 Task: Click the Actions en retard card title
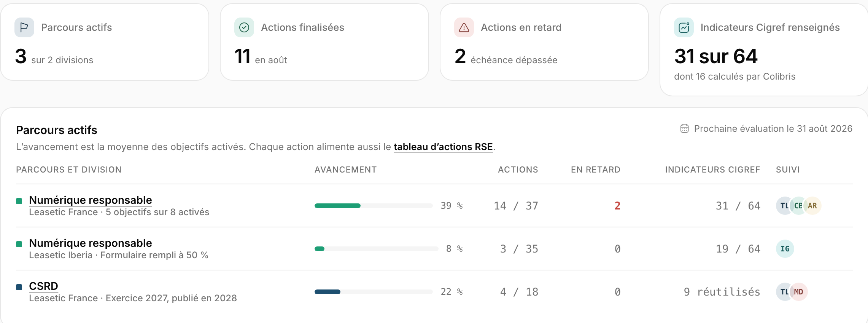521,27
